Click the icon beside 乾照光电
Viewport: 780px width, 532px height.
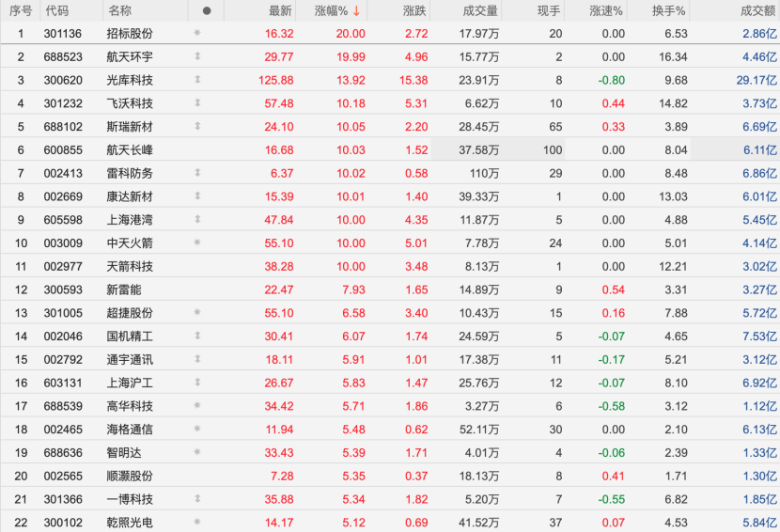[197, 522]
